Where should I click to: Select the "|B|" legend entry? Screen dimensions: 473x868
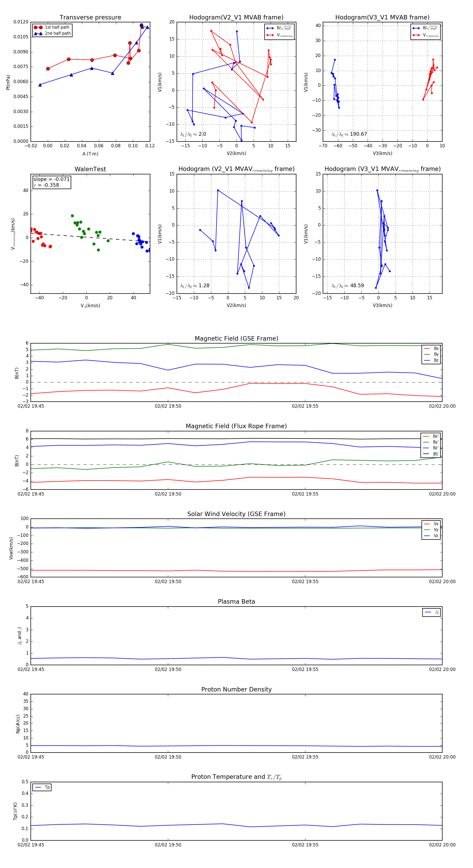coord(431,454)
